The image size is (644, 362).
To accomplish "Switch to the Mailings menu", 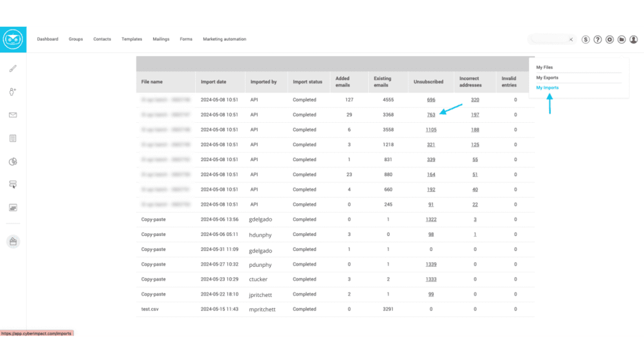I will 161,39.
